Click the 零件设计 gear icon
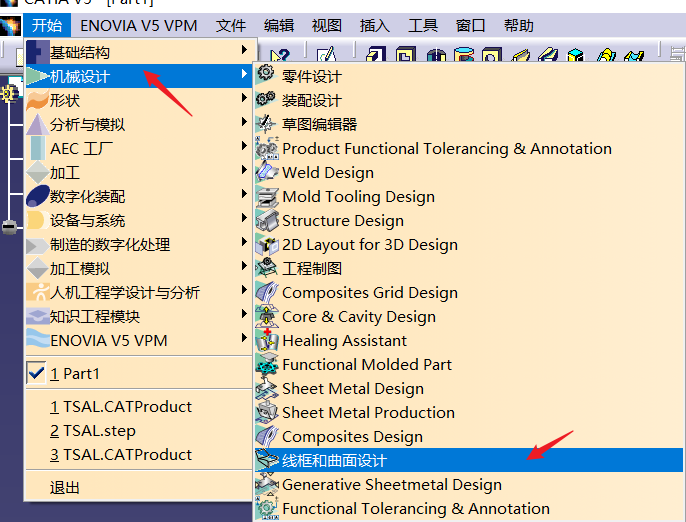The image size is (686, 522). [266, 75]
